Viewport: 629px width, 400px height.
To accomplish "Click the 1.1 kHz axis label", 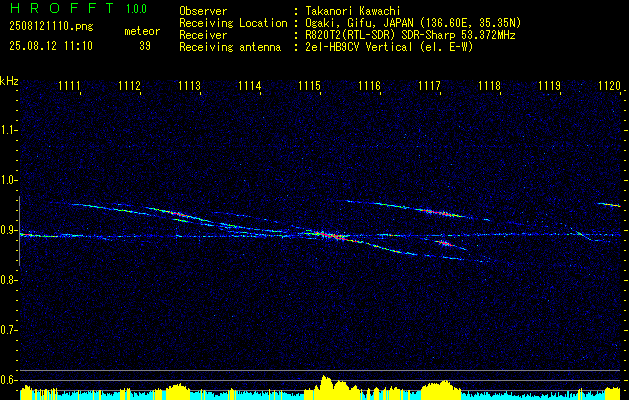I will (8, 130).
